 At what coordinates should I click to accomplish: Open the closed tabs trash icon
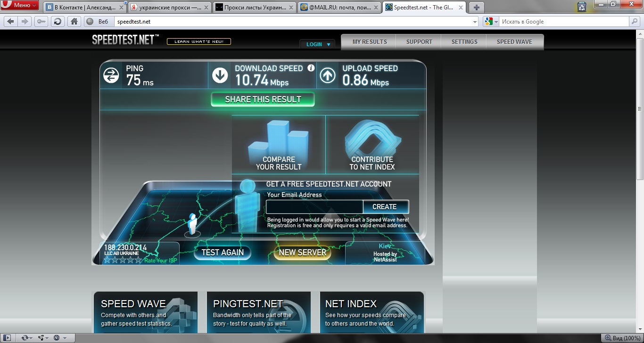pos(582,6)
